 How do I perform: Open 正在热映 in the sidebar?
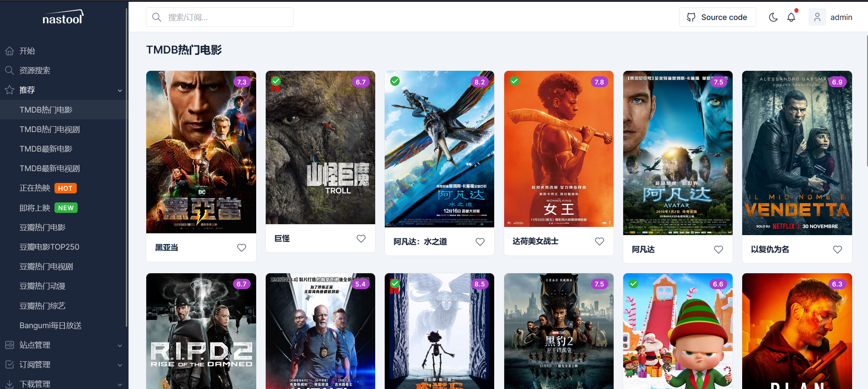tap(64, 188)
